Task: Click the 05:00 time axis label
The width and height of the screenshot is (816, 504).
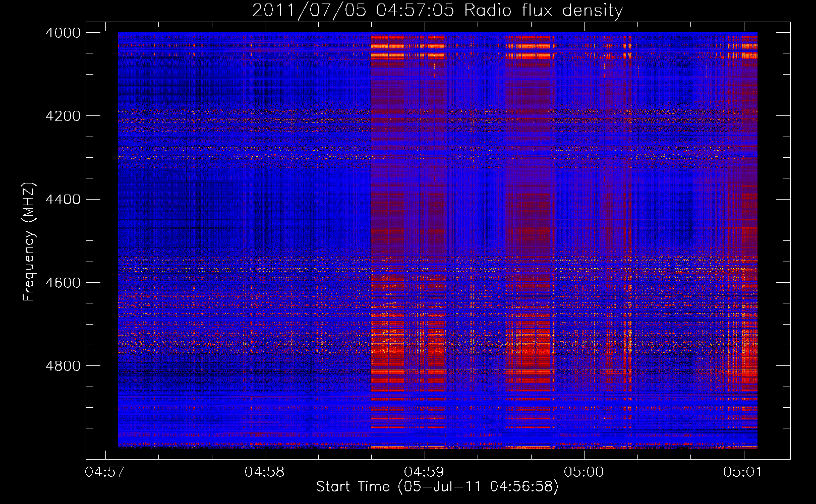Action: 584,472
